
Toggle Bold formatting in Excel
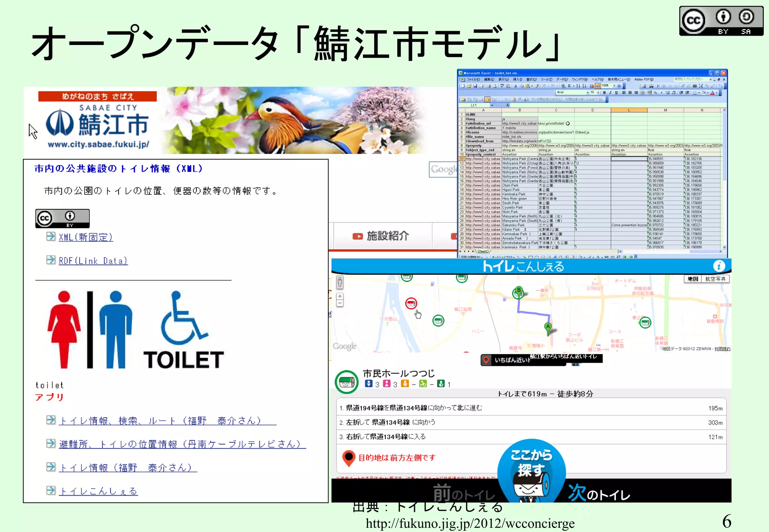(x=605, y=92)
